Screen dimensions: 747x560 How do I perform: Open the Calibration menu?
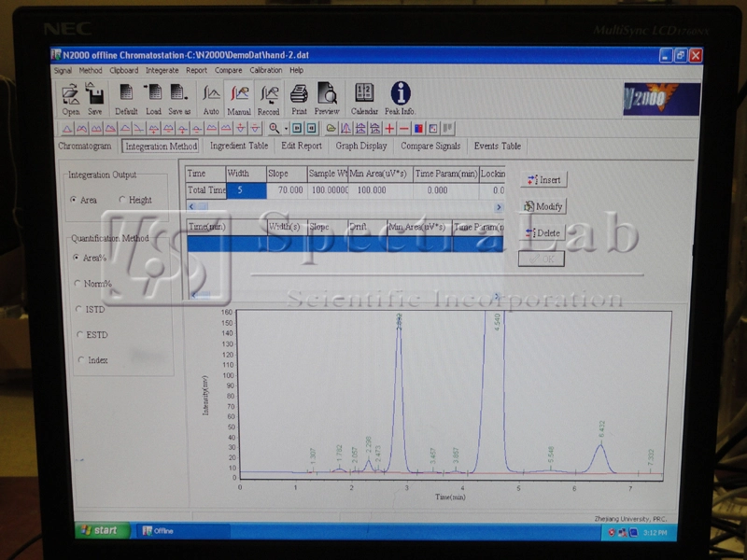pos(265,70)
